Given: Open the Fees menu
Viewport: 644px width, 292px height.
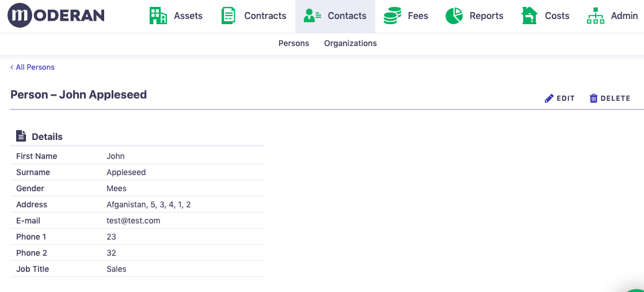Looking at the screenshot, I should point(406,16).
